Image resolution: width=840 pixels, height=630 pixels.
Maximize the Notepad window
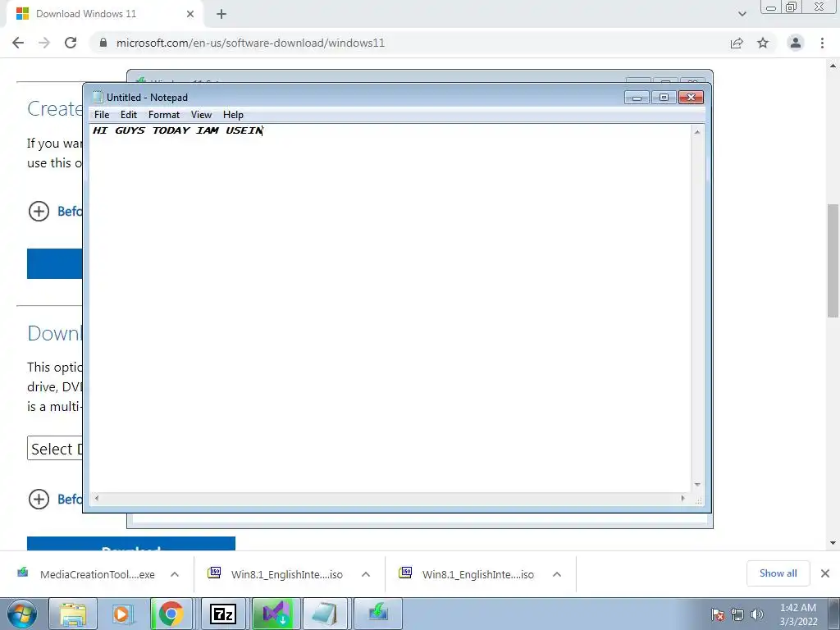click(664, 98)
